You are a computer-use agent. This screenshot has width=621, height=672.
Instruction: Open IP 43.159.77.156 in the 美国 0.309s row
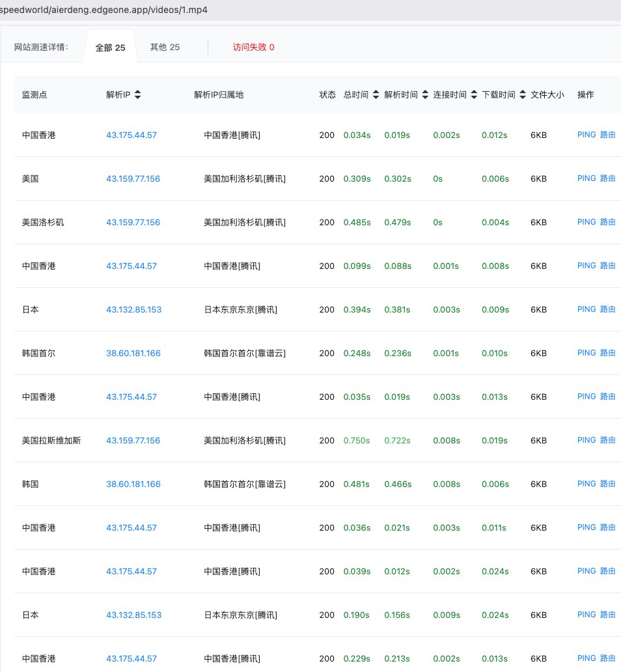(x=133, y=178)
